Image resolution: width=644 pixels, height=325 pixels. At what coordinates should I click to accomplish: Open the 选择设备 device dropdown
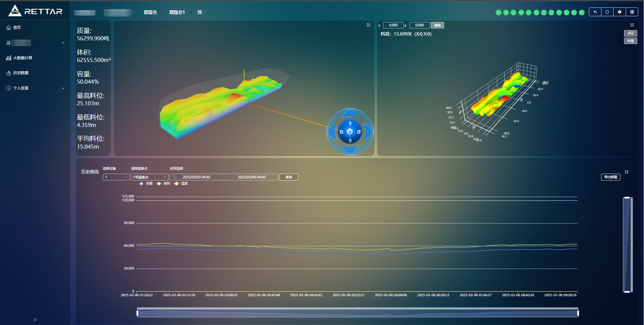pyautogui.click(x=116, y=177)
